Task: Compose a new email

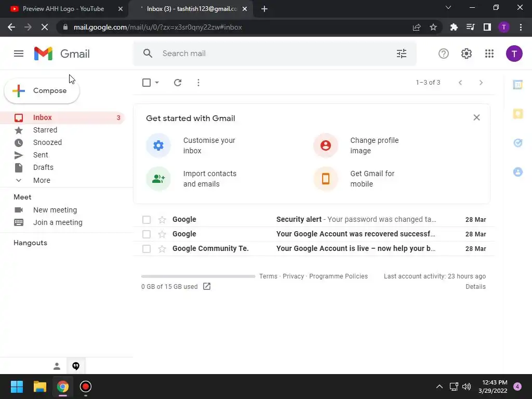Action: click(x=42, y=91)
